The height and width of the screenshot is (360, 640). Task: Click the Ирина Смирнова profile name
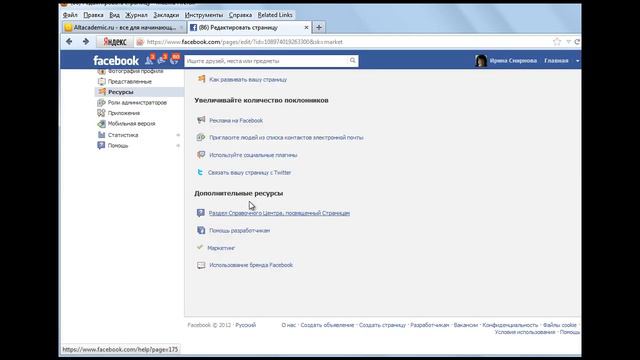[513, 60]
